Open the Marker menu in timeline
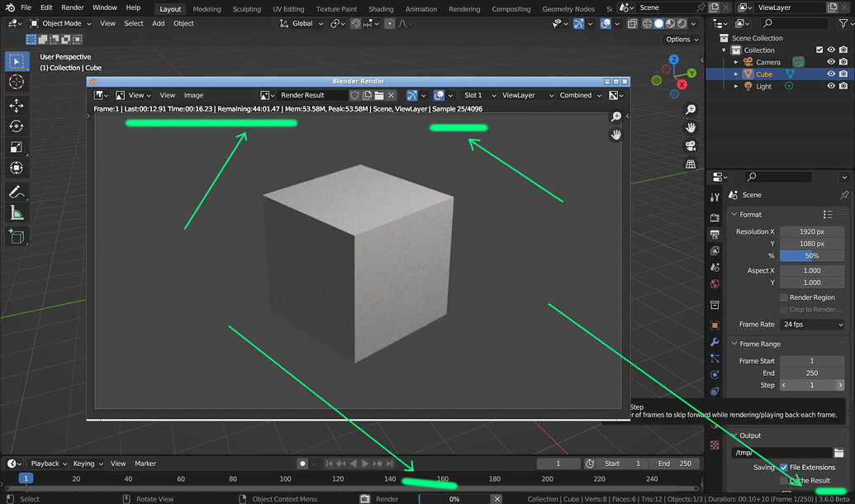855x504 pixels. [x=145, y=464]
